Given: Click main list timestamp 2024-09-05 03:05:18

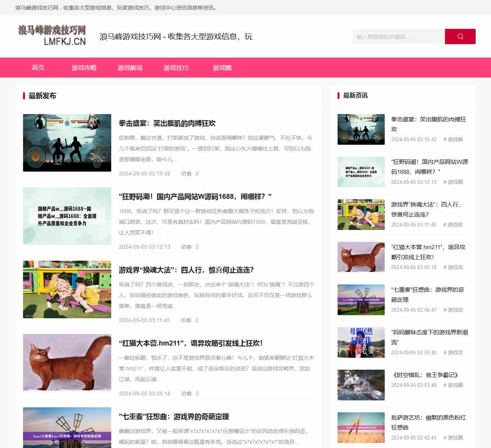Looking at the screenshot, I should pyautogui.click(x=145, y=393).
